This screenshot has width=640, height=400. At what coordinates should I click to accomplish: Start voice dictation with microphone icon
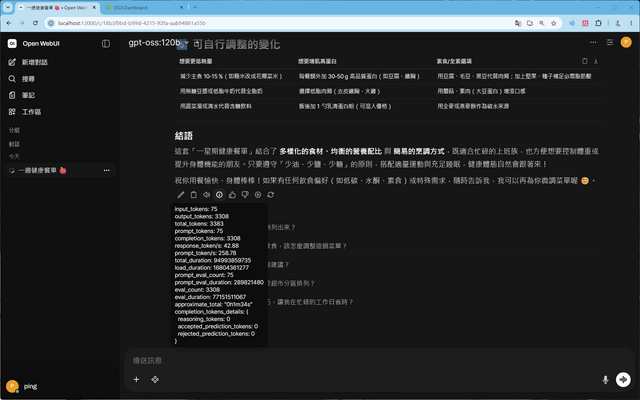(605, 380)
